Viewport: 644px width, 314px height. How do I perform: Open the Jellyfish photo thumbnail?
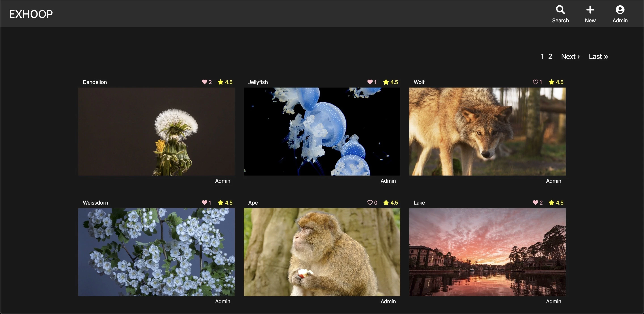(x=322, y=131)
